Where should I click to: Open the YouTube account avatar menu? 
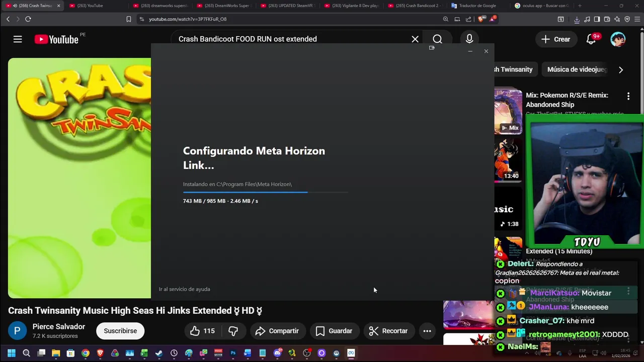(x=618, y=39)
